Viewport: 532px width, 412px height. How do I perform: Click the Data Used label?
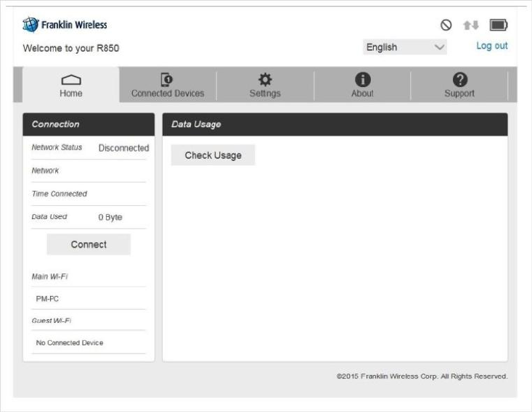[49, 217]
